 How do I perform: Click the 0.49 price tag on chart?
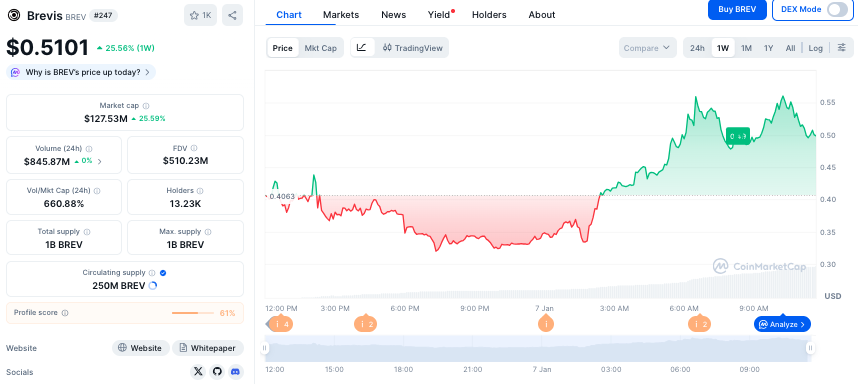tap(738, 136)
